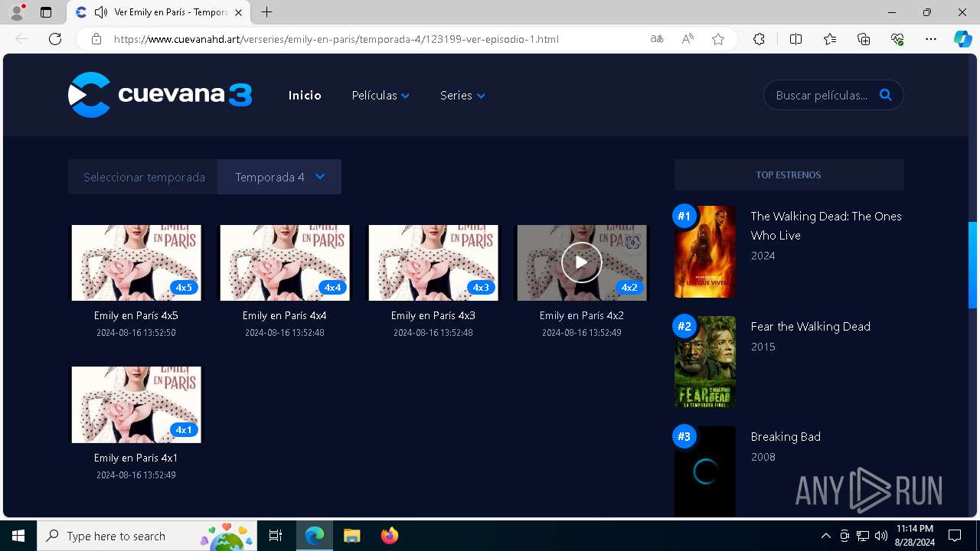Screen dimensions: 980x551
Task: Click Emily en París 4x3 thumbnail
Action: 433,262
